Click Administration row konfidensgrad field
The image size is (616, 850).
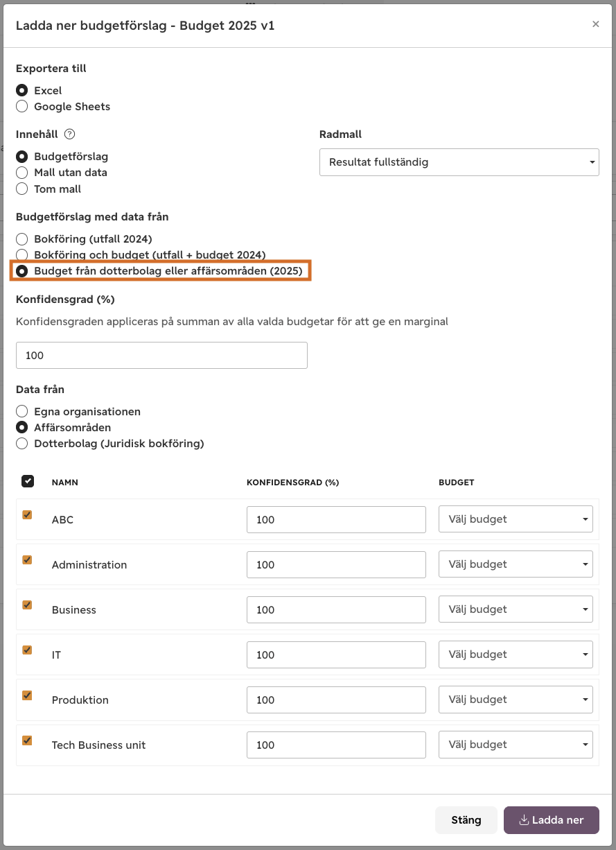(336, 564)
